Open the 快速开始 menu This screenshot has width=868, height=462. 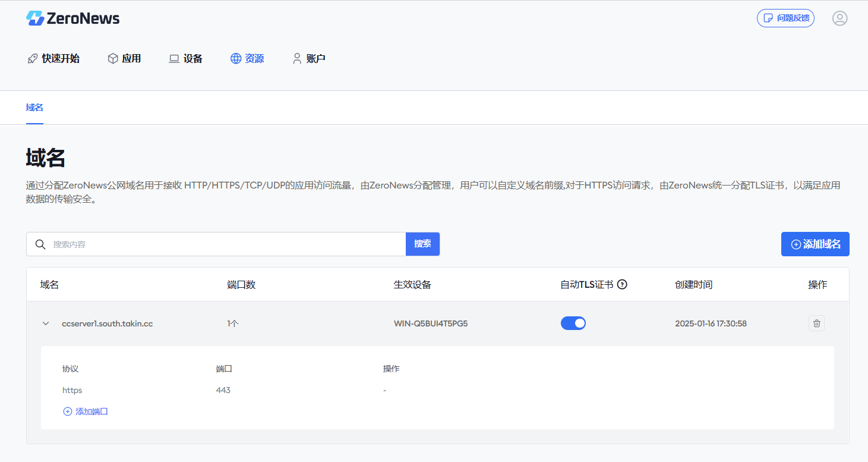pyautogui.click(x=53, y=59)
